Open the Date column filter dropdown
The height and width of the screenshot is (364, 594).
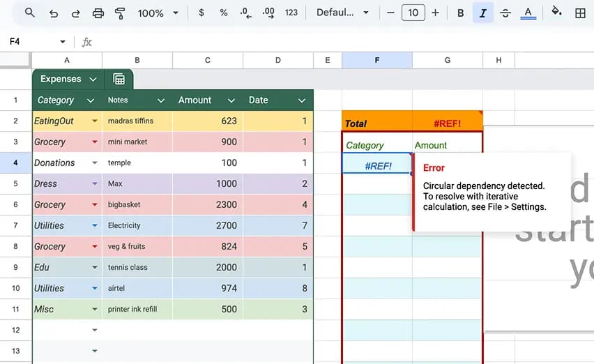[302, 100]
